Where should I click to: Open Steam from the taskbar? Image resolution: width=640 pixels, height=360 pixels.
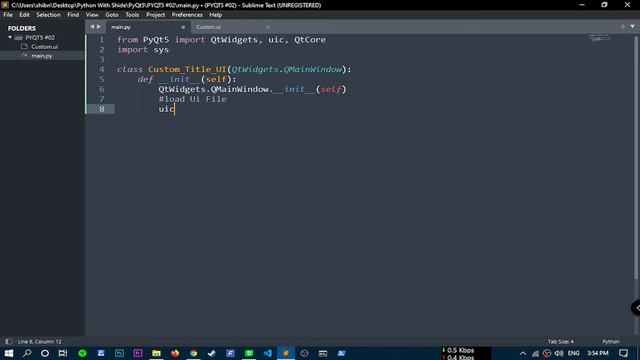tap(211, 353)
